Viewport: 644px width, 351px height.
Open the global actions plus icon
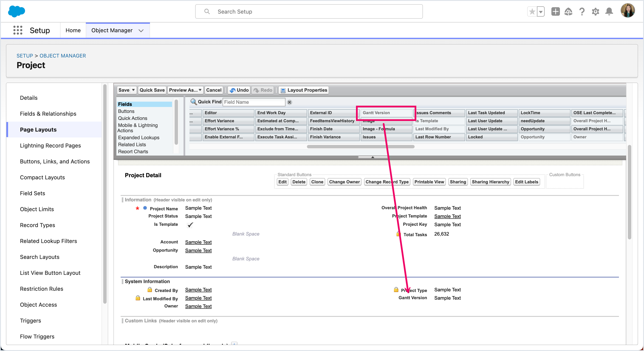tap(555, 11)
